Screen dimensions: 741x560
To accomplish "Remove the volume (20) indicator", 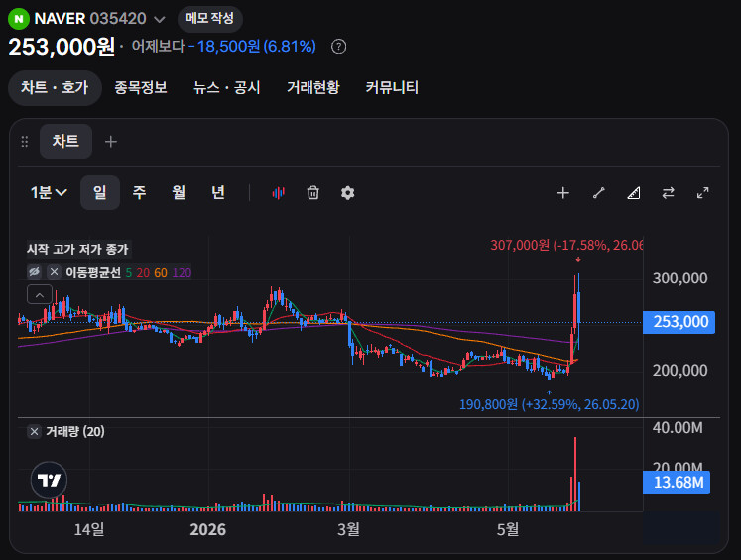I will pos(34,431).
